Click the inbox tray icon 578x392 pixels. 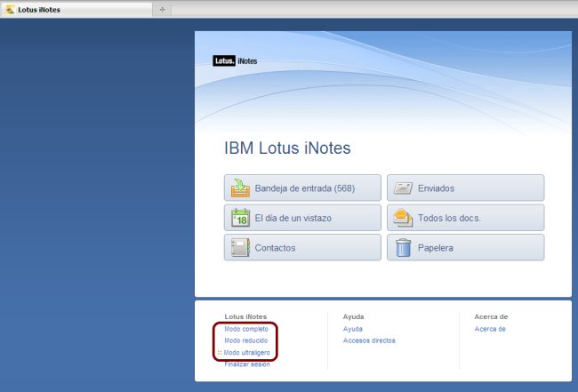pyautogui.click(x=240, y=188)
